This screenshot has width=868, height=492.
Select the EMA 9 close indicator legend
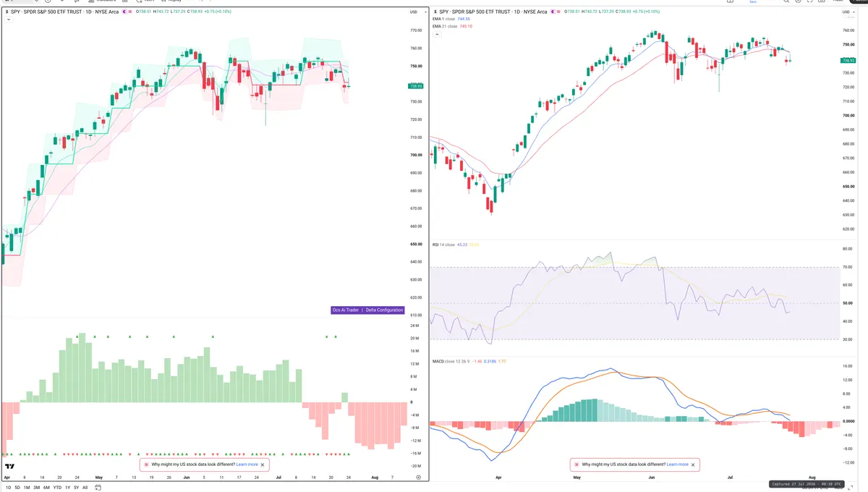(x=451, y=19)
